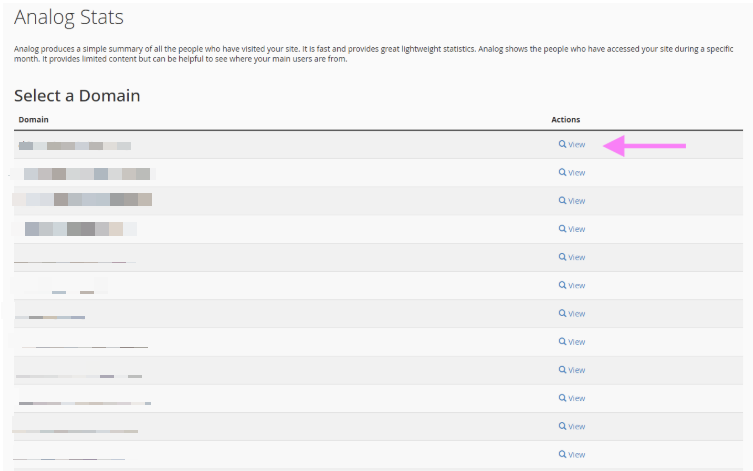The image size is (753, 471).
Task: Select the blurred domain name in the fourth row
Action: click(x=75, y=229)
